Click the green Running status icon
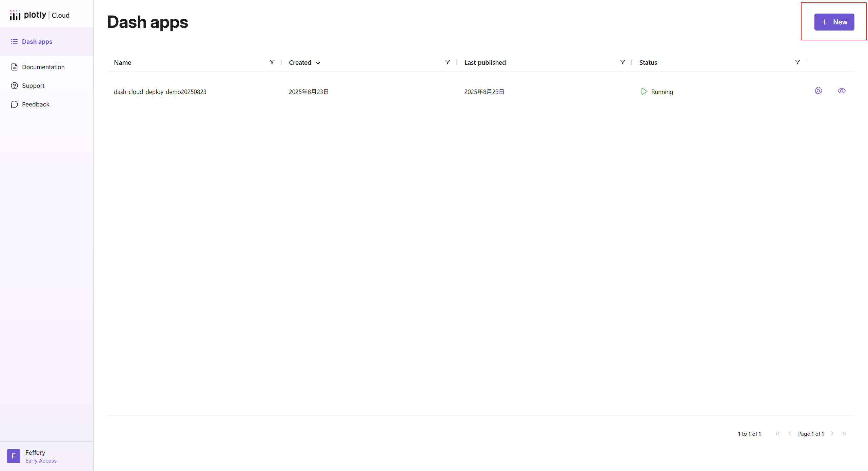The height and width of the screenshot is (471, 868). pos(644,92)
